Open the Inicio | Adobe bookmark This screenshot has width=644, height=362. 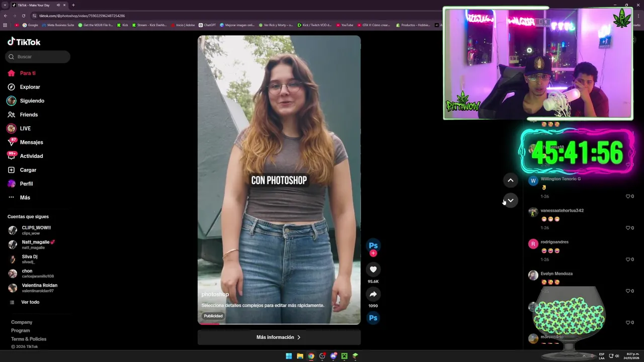183,25
